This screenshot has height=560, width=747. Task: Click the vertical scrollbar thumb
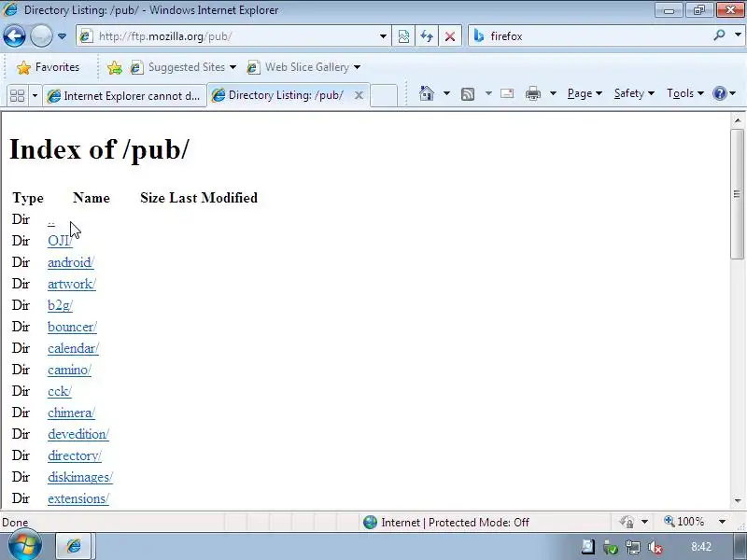[738, 194]
